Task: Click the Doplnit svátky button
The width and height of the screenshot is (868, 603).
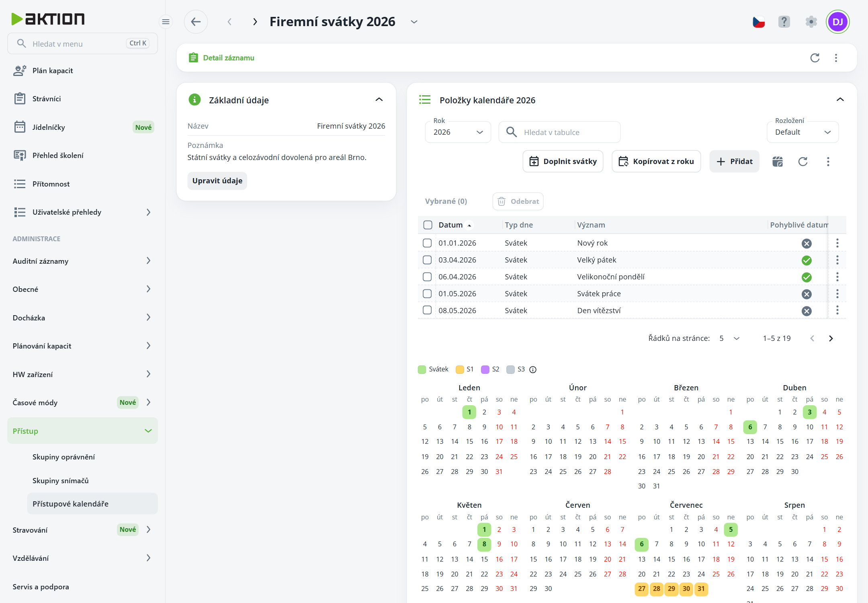Action: tap(563, 162)
